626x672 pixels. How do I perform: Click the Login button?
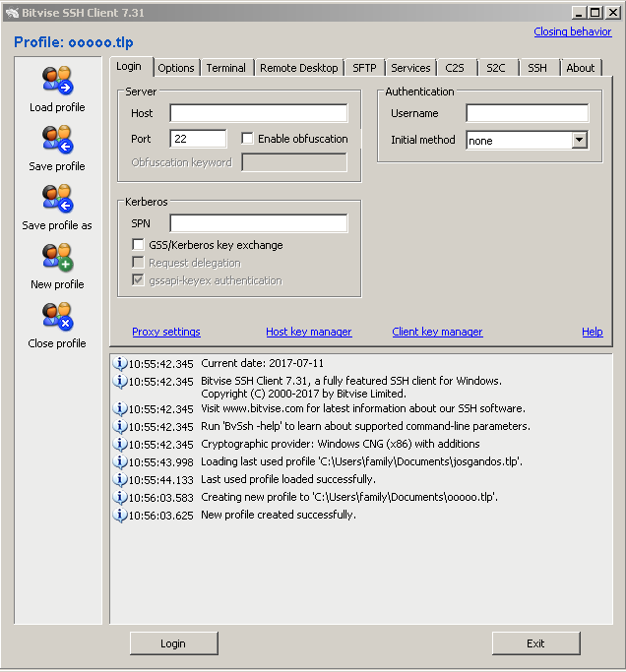pyautogui.click(x=173, y=642)
